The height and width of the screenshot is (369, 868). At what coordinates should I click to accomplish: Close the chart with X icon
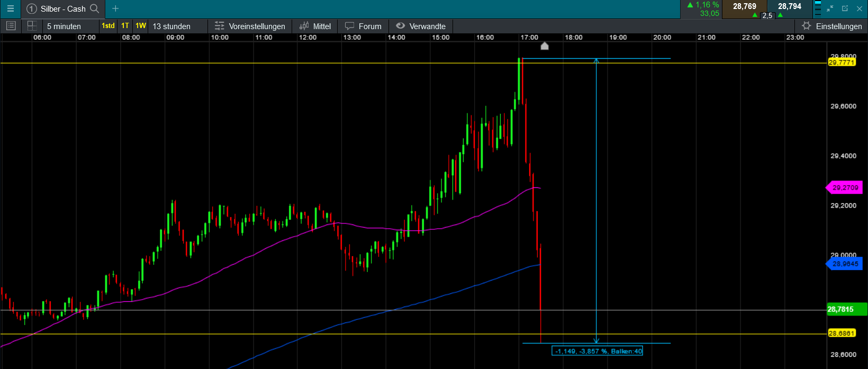(860, 8)
